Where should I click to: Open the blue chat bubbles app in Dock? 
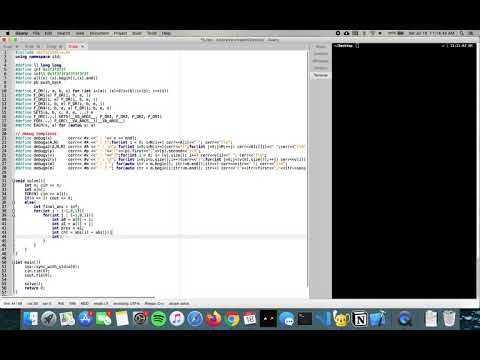pos(287,319)
